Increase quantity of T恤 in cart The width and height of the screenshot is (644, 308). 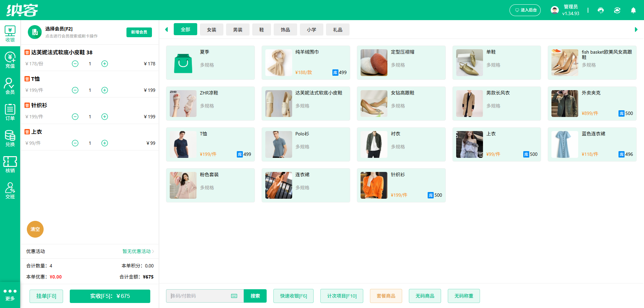(x=105, y=90)
